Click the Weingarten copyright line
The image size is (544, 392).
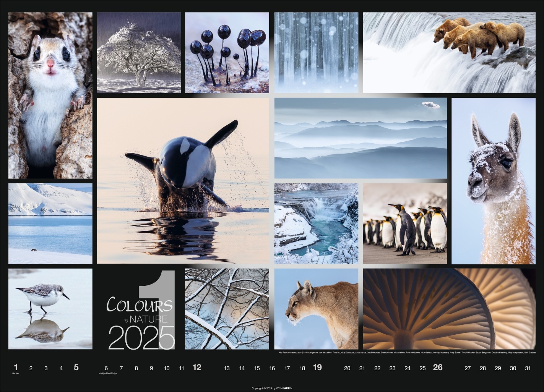tap(272, 388)
